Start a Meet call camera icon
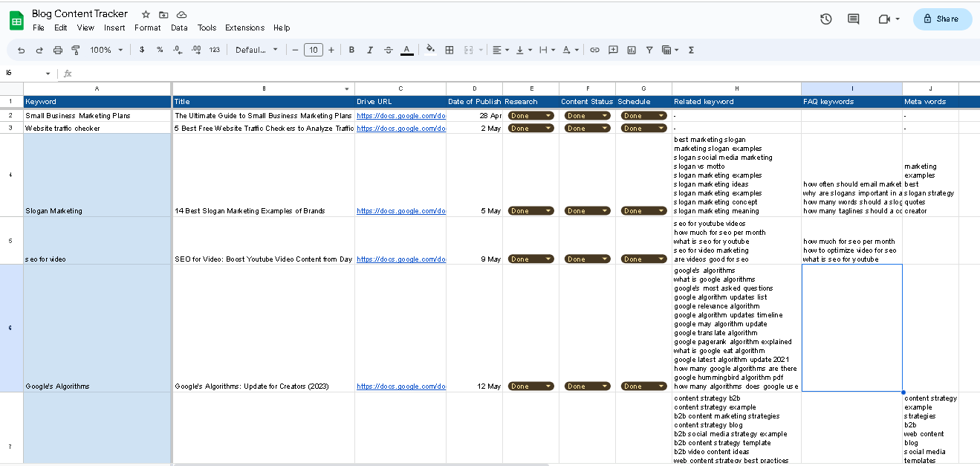Image resolution: width=980 pixels, height=466 pixels. pyautogui.click(x=884, y=19)
